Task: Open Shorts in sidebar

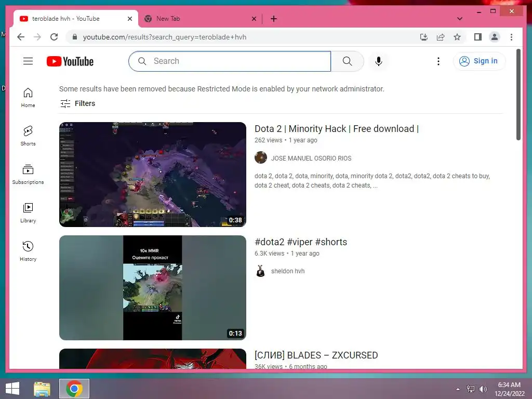Action: coord(28,136)
